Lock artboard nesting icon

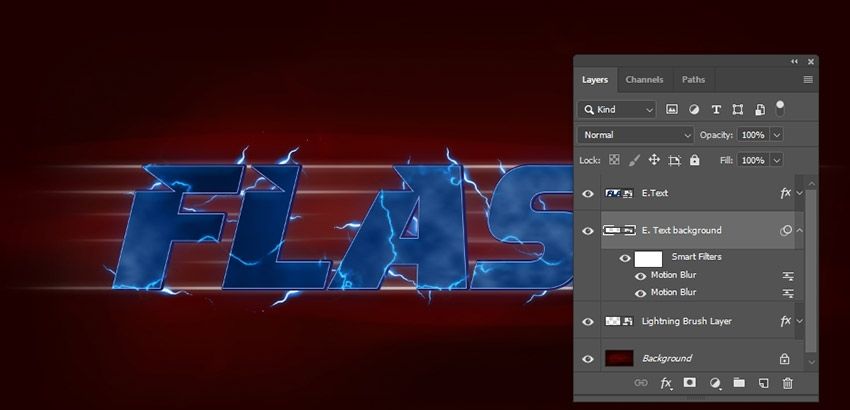pos(674,160)
